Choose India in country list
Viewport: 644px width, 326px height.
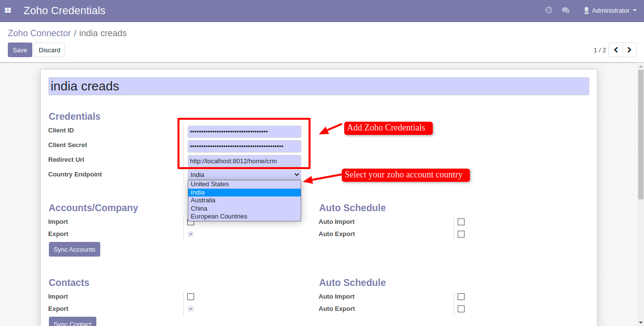(x=244, y=193)
